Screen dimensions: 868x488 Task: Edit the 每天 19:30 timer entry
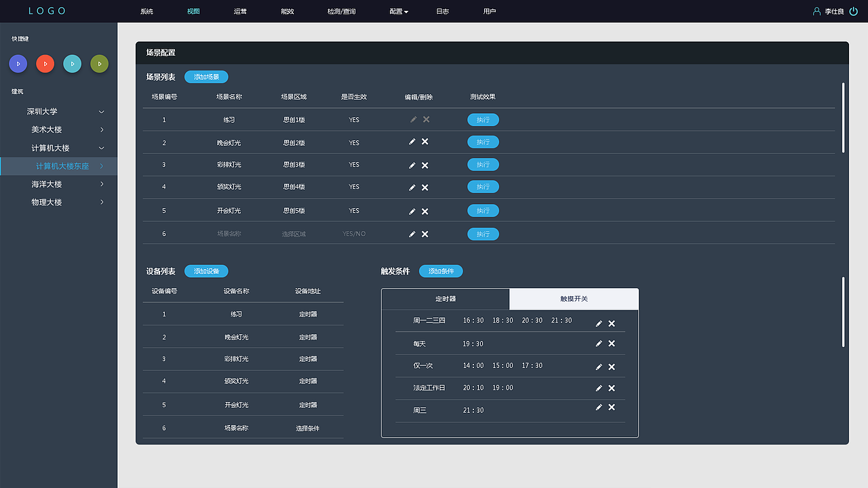pos(598,344)
